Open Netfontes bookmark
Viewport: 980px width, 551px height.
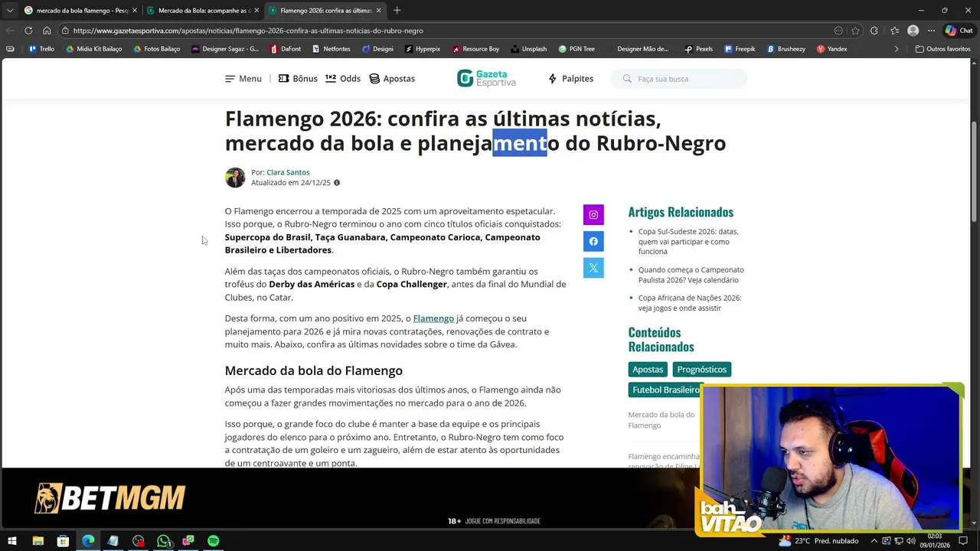(331, 49)
